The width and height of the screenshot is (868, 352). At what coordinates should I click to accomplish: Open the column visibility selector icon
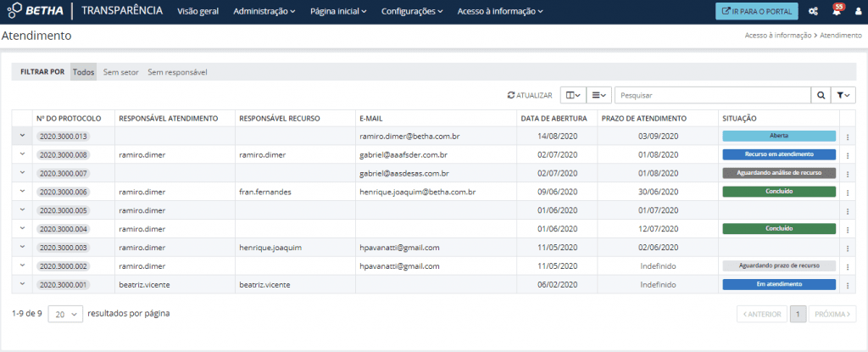click(573, 96)
